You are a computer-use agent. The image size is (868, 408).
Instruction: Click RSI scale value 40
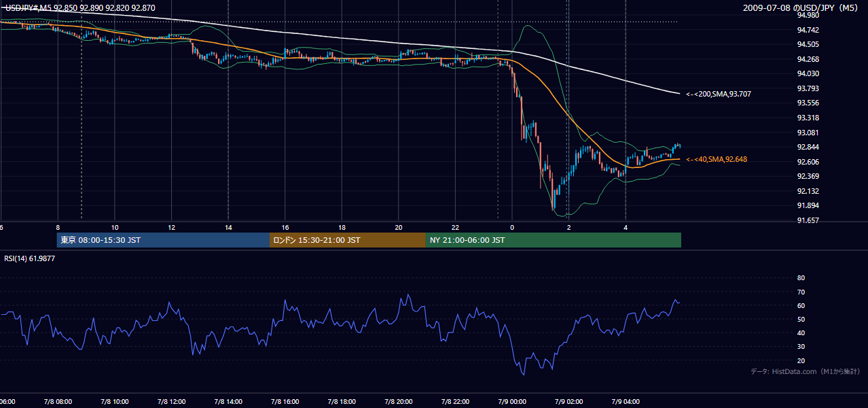coord(801,333)
